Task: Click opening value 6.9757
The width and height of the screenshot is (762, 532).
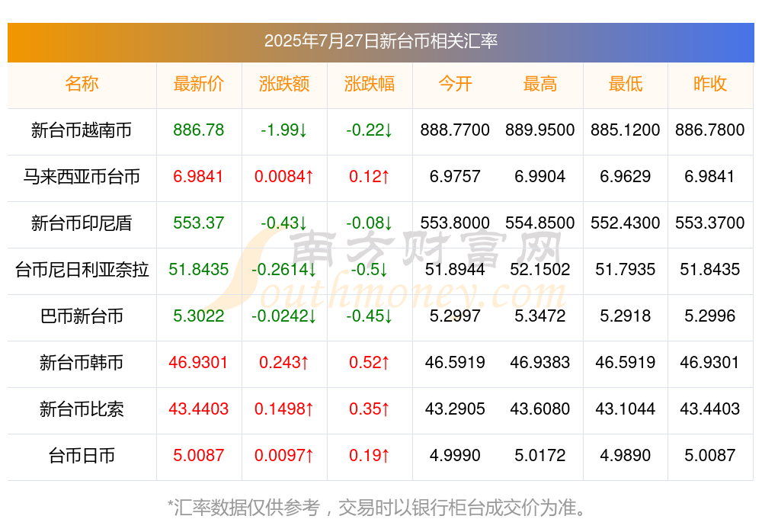Action: (x=455, y=177)
